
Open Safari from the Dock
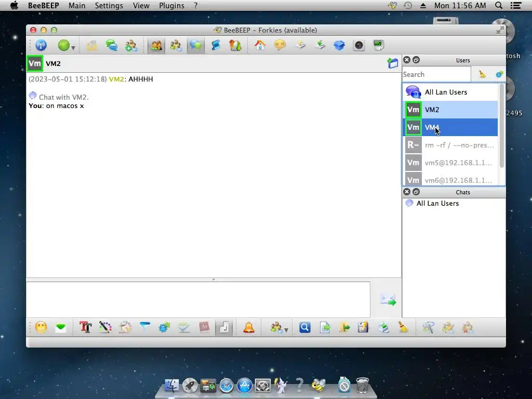point(227,386)
